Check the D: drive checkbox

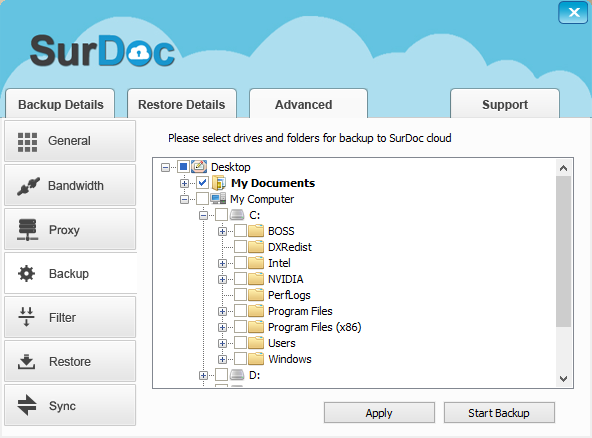pos(221,375)
